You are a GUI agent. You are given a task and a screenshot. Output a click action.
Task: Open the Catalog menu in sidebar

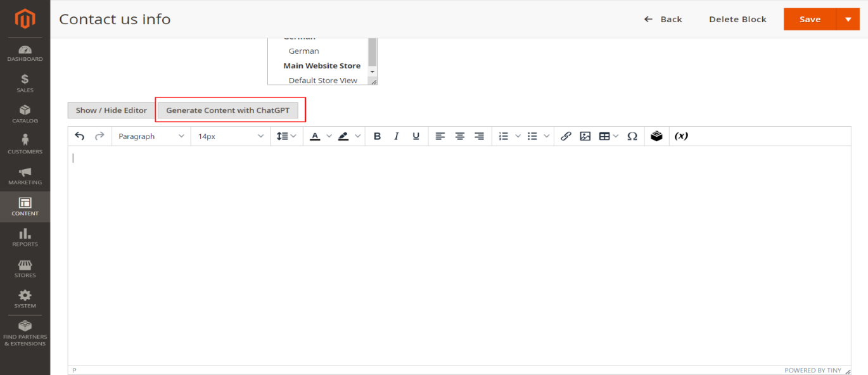coord(25,114)
